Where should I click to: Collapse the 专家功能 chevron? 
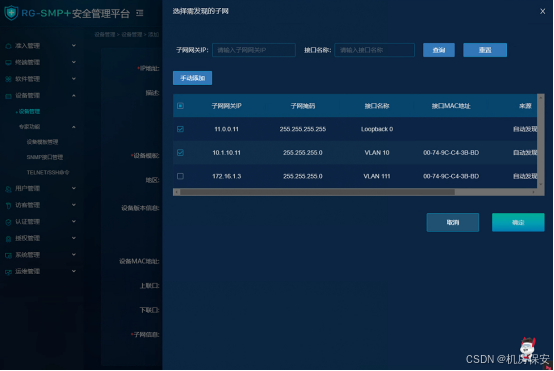pos(74,127)
